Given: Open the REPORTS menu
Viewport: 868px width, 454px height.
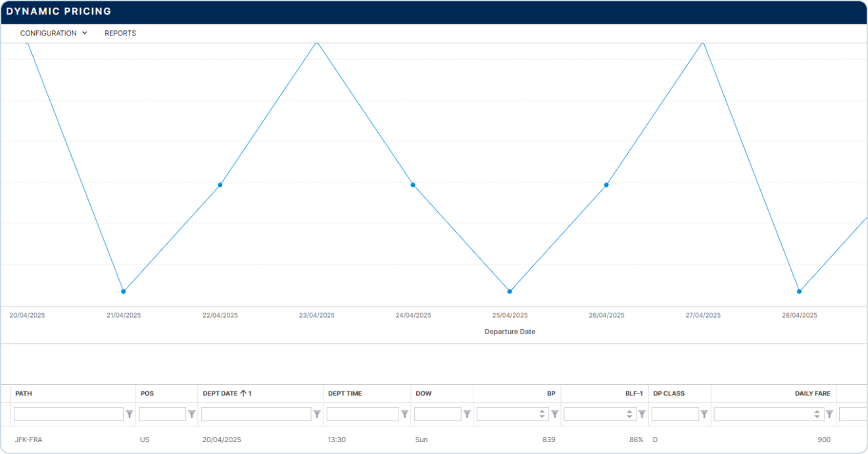Looking at the screenshot, I should [x=120, y=33].
